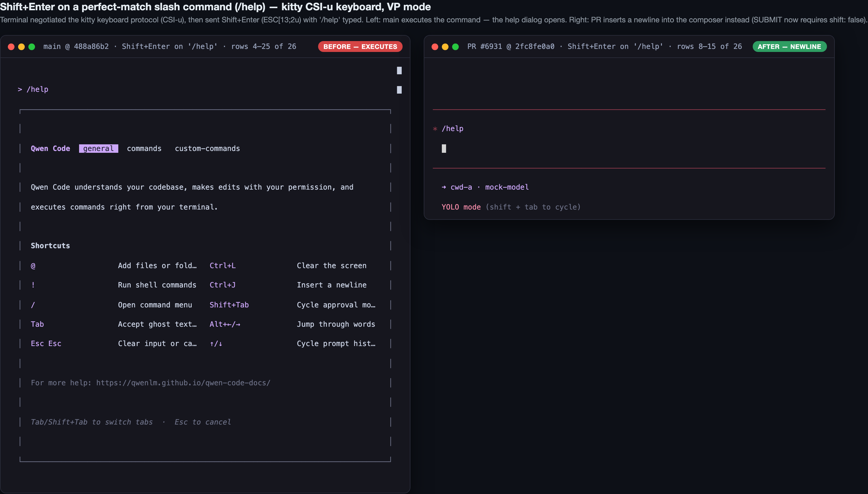Click 'Insert a newline' description

332,285
